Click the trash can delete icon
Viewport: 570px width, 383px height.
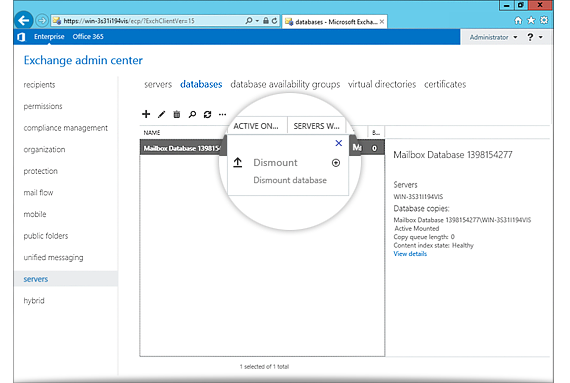[x=177, y=114]
